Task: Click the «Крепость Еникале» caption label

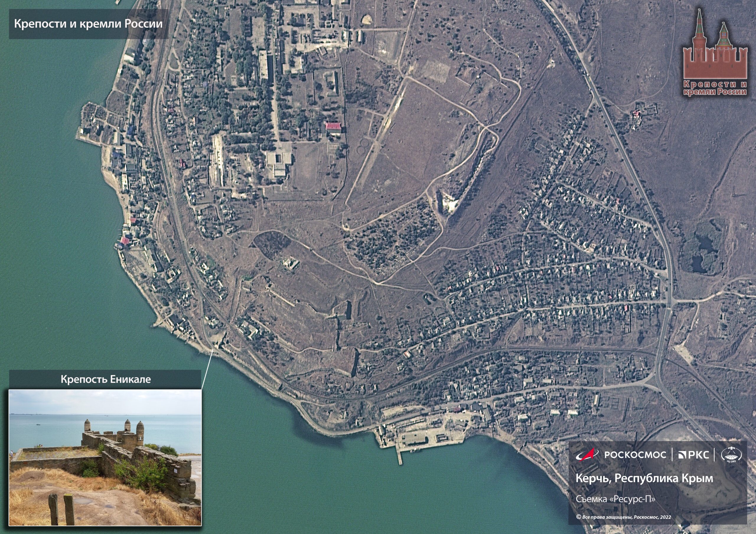Action: pyautogui.click(x=105, y=379)
